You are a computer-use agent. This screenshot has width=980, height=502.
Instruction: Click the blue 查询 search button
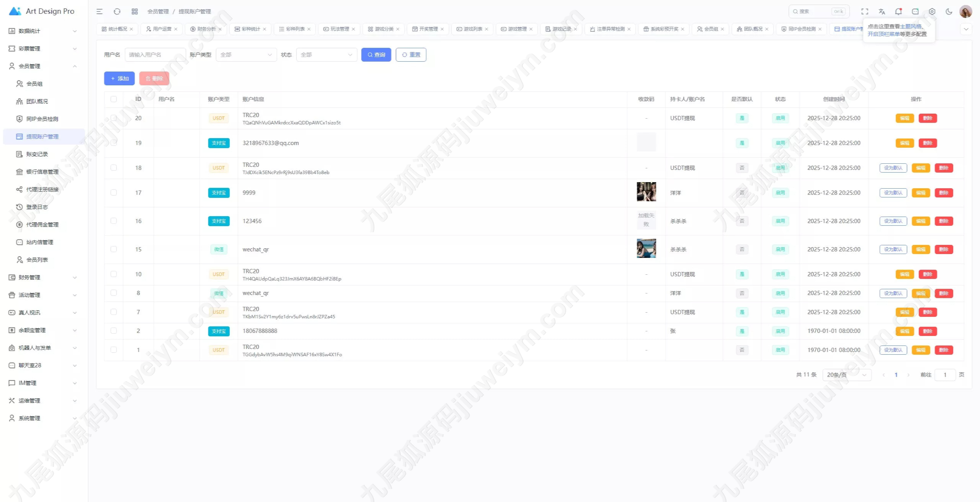(376, 55)
